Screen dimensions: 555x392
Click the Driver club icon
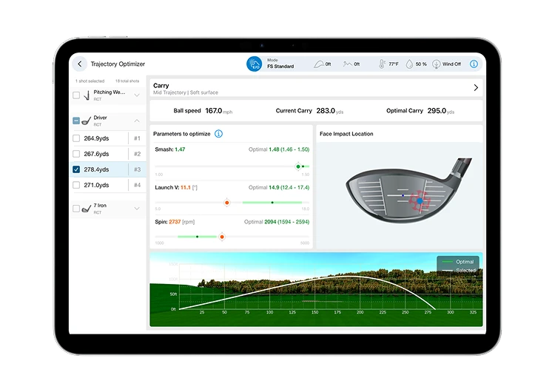coord(86,121)
